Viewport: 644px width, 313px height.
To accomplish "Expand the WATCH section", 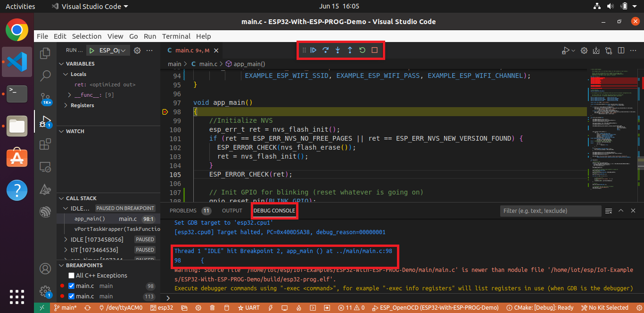I will [x=108, y=131].
